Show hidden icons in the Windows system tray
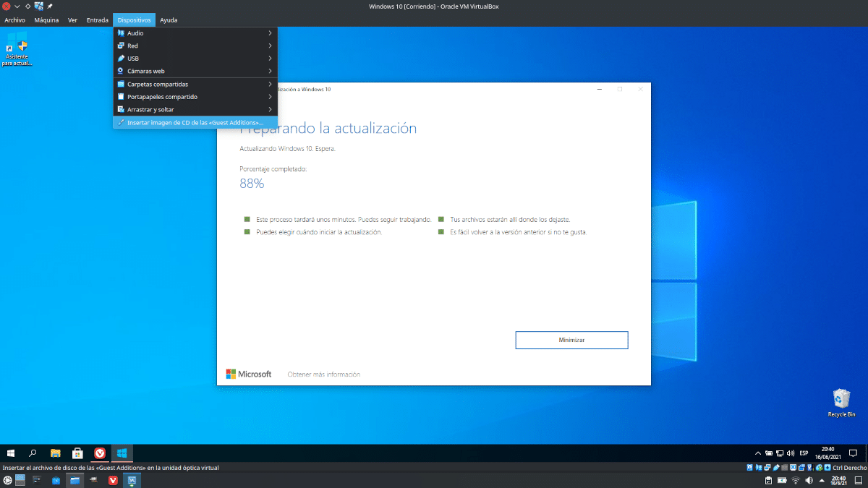868x488 pixels. (x=757, y=453)
